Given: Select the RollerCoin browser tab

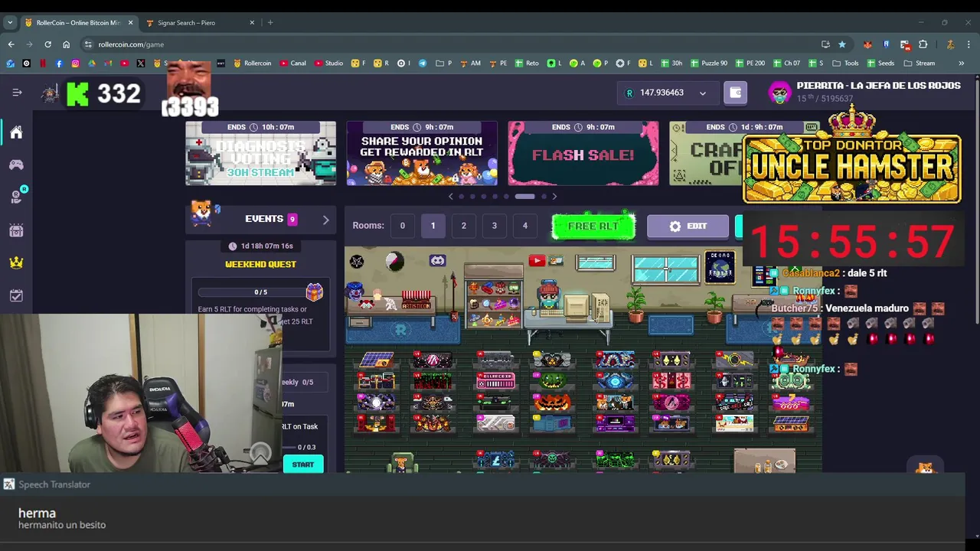Looking at the screenshot, I should [79, 22].
